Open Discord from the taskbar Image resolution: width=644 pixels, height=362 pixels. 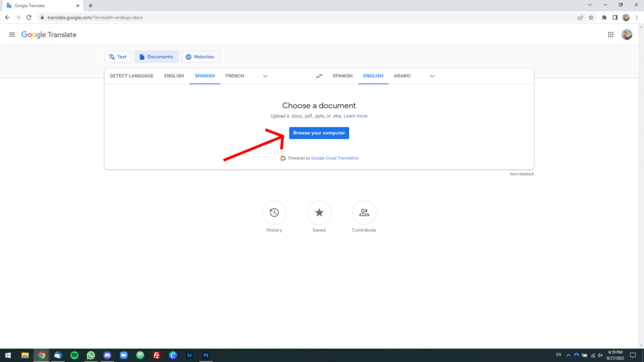107,356
